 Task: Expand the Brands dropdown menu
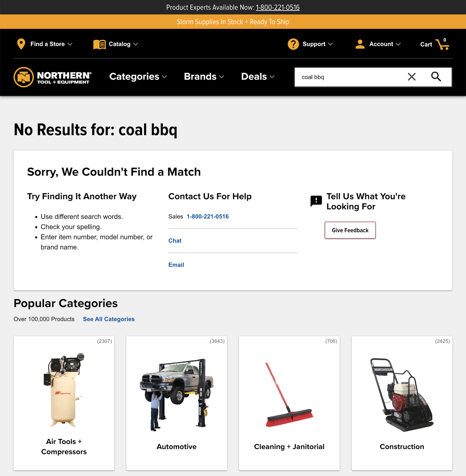point(204,77)
